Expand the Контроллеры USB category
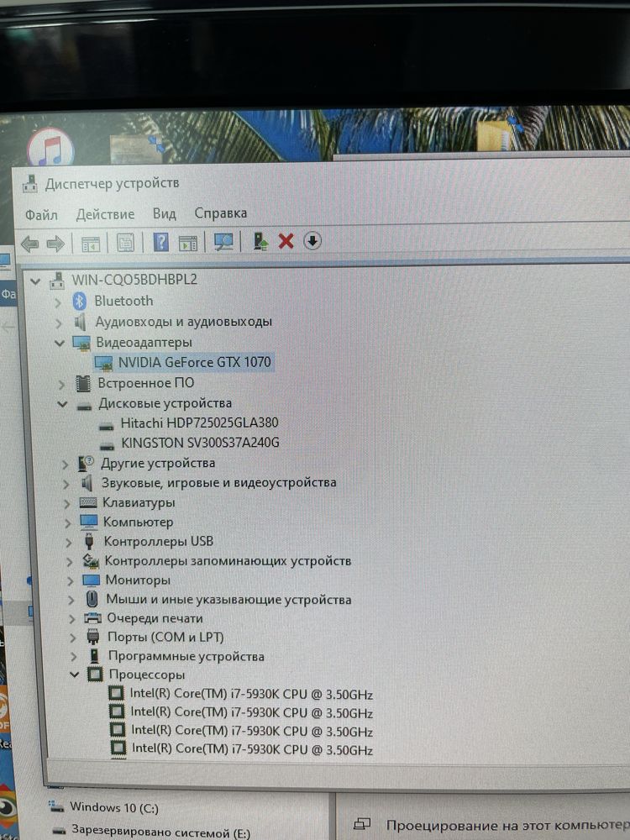This screenshot has width=630, height=840. (68, 543)
